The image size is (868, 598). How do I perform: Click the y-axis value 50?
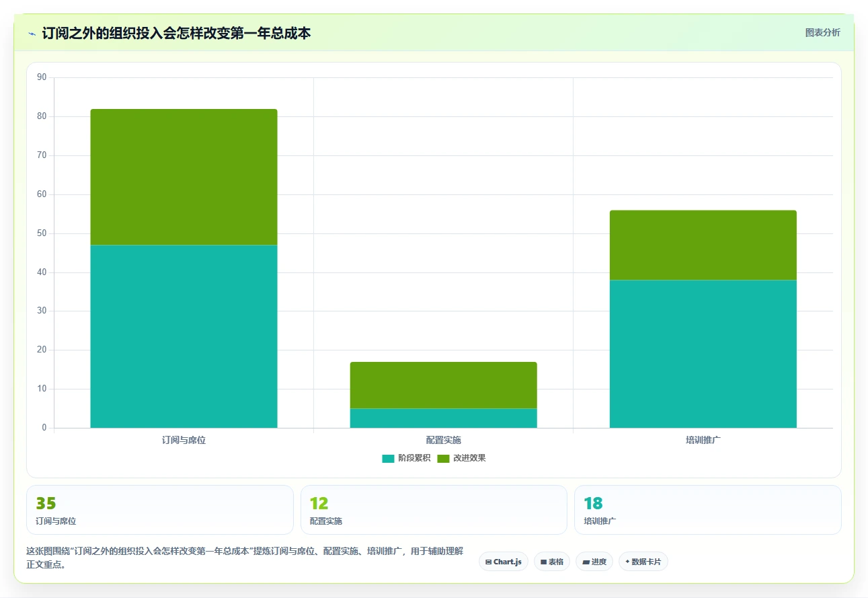(x=42, y=233)
